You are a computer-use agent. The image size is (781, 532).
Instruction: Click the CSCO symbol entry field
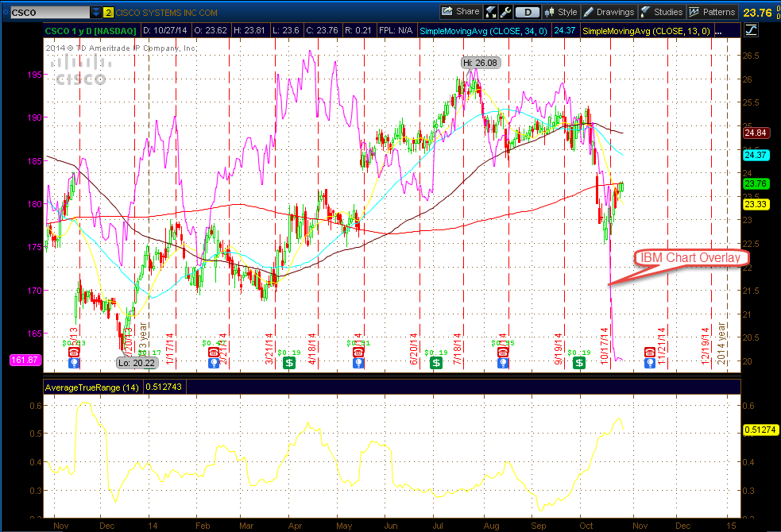tap(50, 13)
